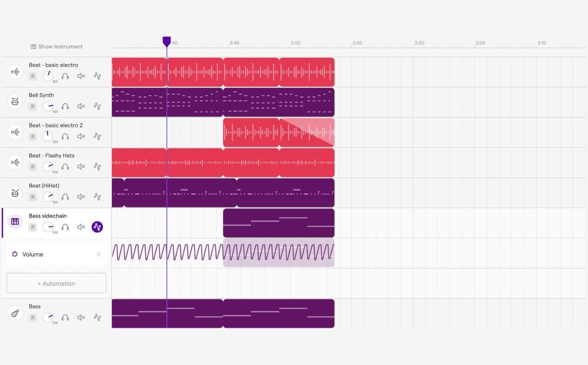Adjust Beat - Flashy Hats volume knob
The width and height of the screenshot is (588, 365).
[x=48, y=167]
